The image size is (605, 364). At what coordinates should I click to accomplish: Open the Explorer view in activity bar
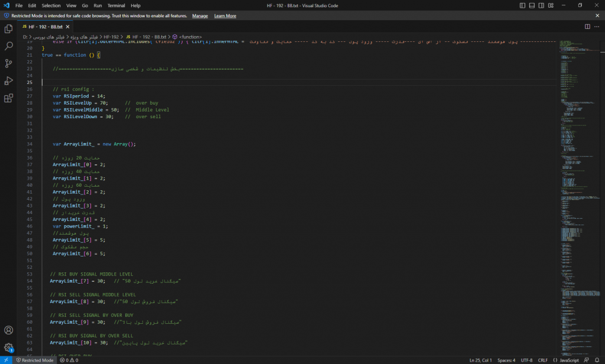[x=8, y=28]
